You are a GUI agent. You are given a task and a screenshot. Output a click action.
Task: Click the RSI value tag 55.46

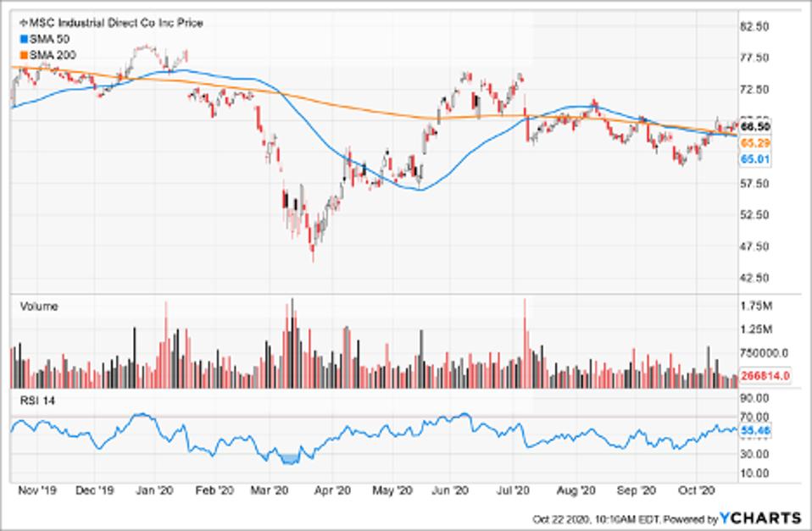coord(755,430)
